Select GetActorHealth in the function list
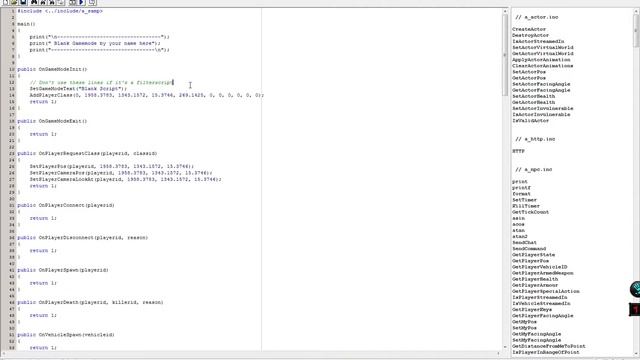Screen dimensions: 640x360 [x=533, y=102]
